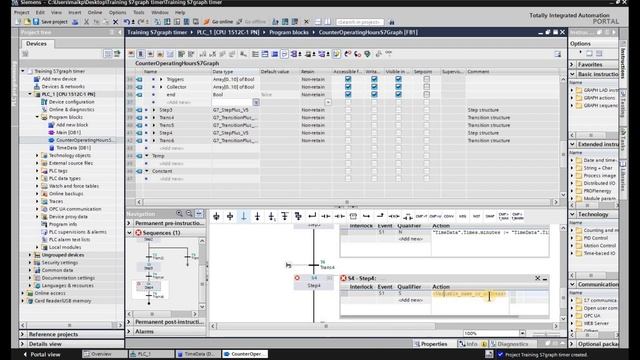Click the action field in Step4 table
This screenshot has width=640, height=360.
coord(469,294)
